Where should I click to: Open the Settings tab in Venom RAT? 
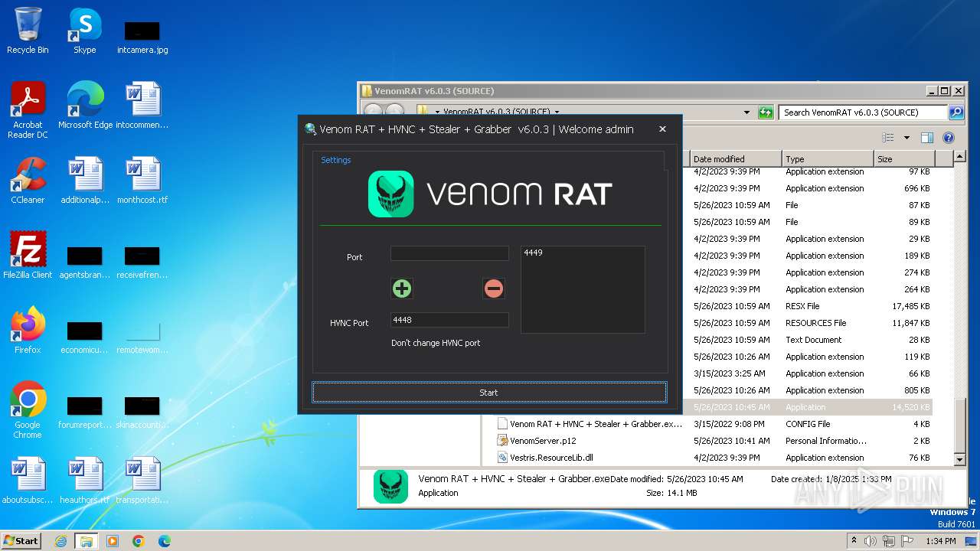(x=336, y=160)
